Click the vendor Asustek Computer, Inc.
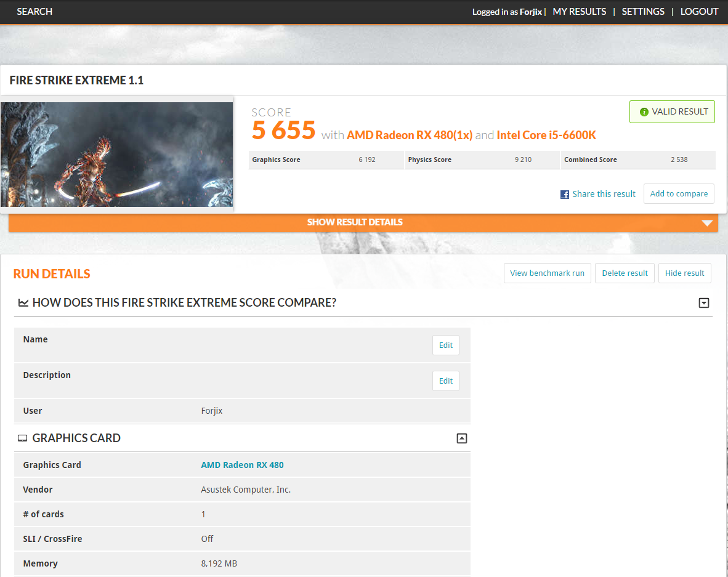728x577 pixels. click(246, 490)
